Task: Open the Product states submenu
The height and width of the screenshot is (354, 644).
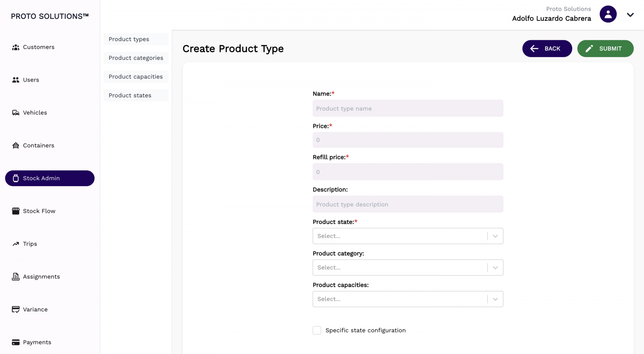Action: tap(136, 95)
